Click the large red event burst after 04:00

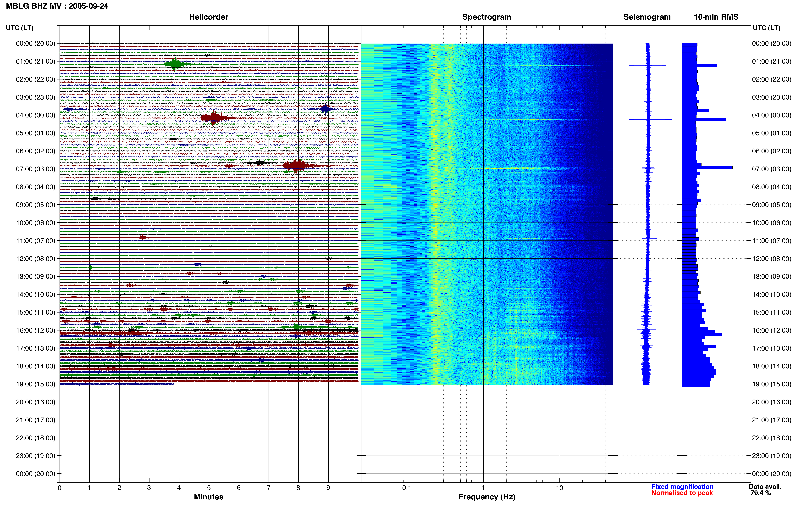point(215,118)
